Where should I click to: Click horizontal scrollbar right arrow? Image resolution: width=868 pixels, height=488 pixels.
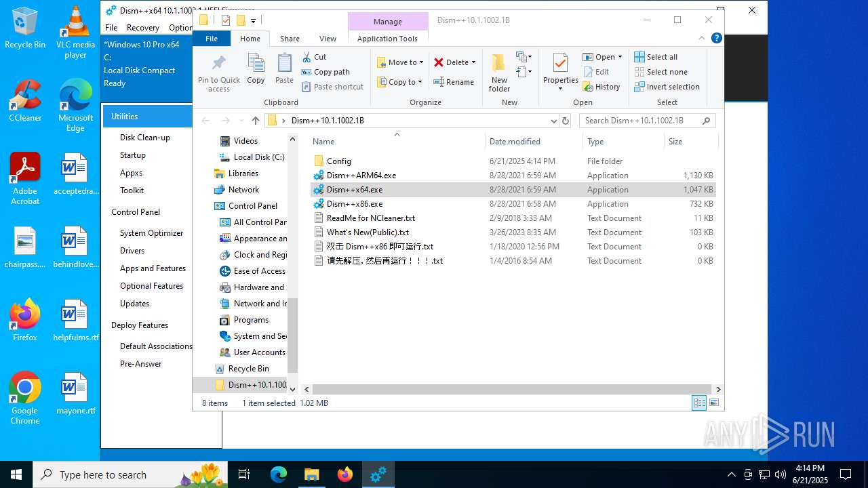pyautogui.click(x=718, y=390)
